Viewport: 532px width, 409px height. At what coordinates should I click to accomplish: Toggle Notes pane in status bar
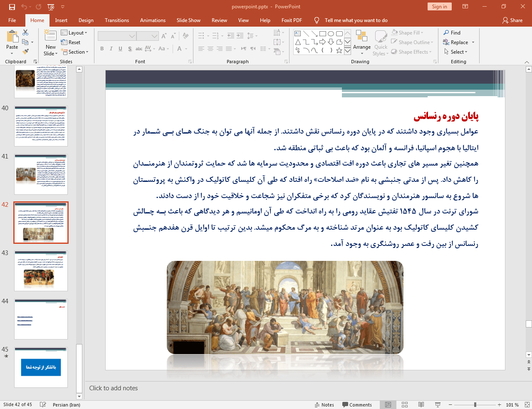(x=324, y=404)
